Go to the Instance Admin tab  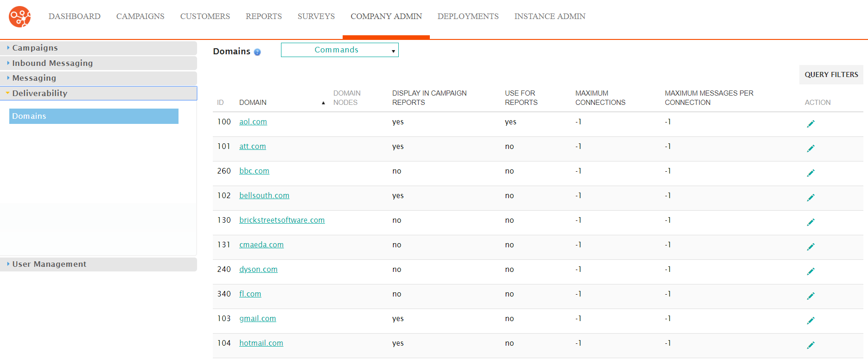click(549, 16)
